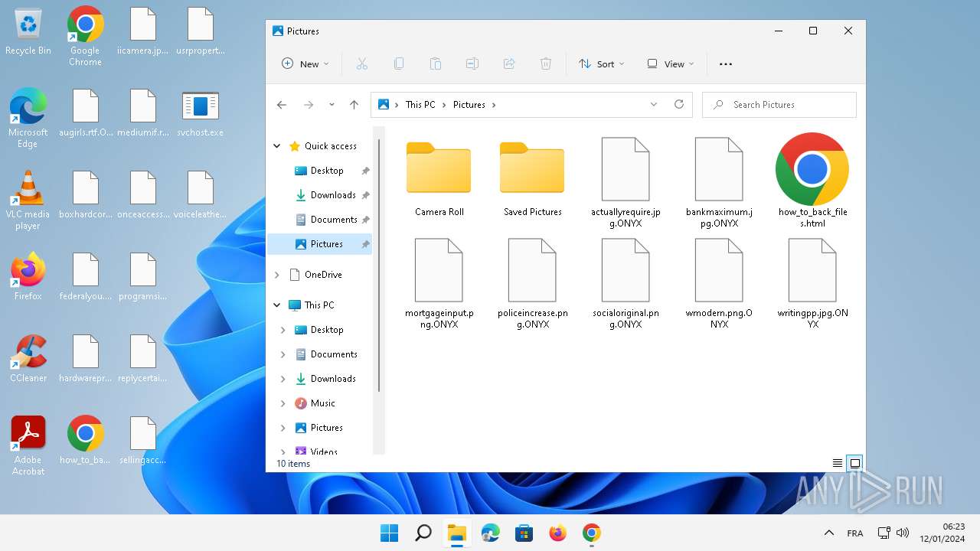Click the Share icon in the toolbar
The width and height of the screenshot is (980, 551).
[509, 64]
